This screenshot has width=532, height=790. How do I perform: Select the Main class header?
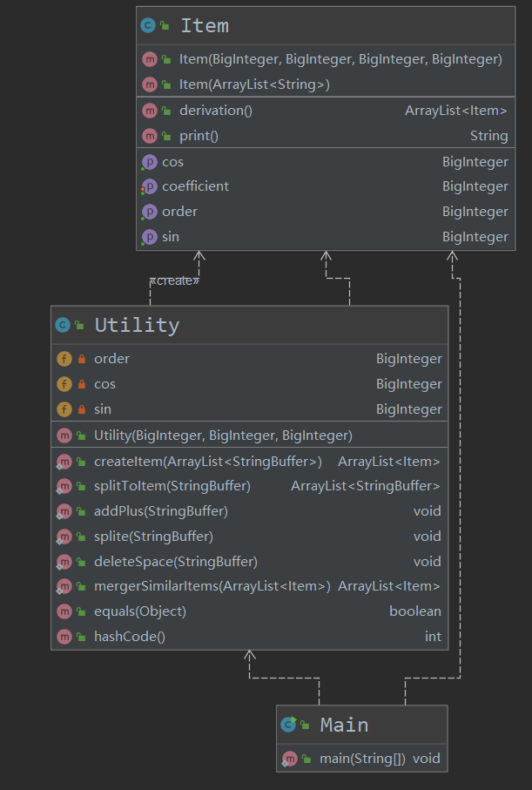[x=344, y=725]
